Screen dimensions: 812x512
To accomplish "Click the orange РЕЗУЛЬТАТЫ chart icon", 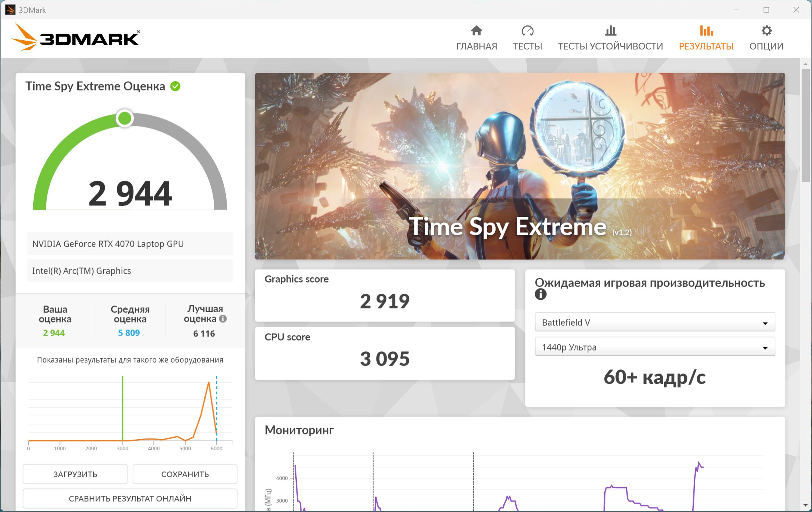I will 706,31.
